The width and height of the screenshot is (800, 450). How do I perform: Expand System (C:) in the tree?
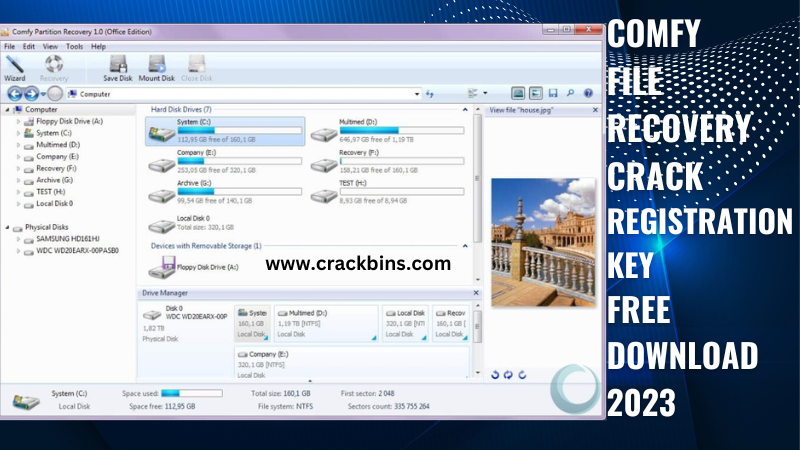(18, 133)
